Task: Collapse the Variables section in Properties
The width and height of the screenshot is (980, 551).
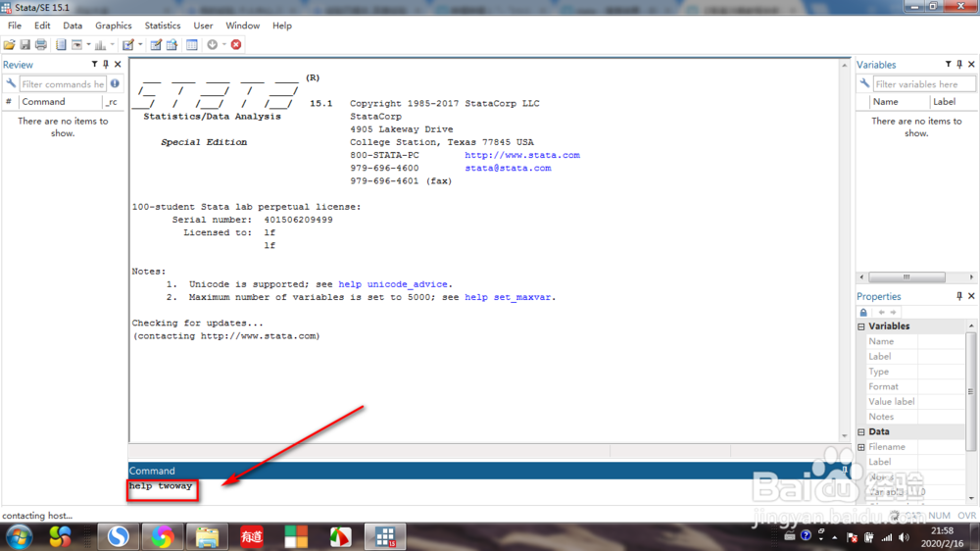Action: point(861,326)
